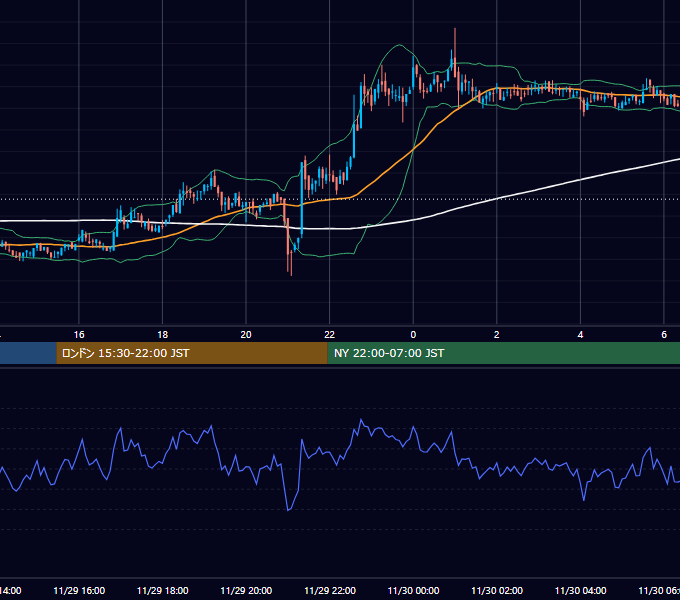Click the 11/30 04:00 timestamp below the oscillator
The image size is (680, 600).
(x=581, y=590)
